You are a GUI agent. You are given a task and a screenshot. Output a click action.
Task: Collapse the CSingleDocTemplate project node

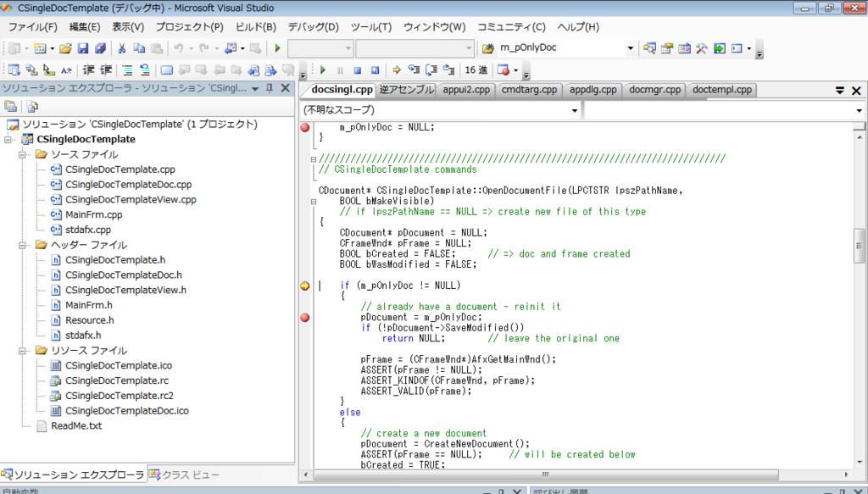click(x=8, y=140)
